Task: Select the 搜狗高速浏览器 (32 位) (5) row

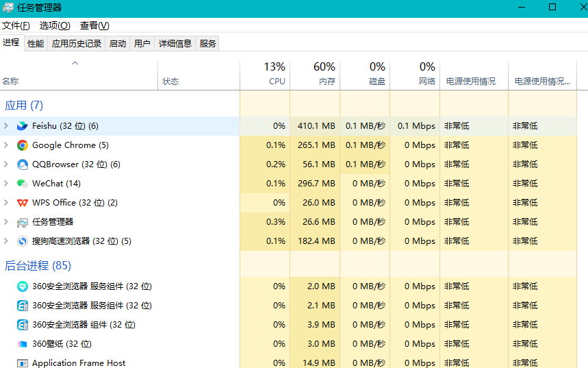Action: pyautogui.click(x=288, y=241)
